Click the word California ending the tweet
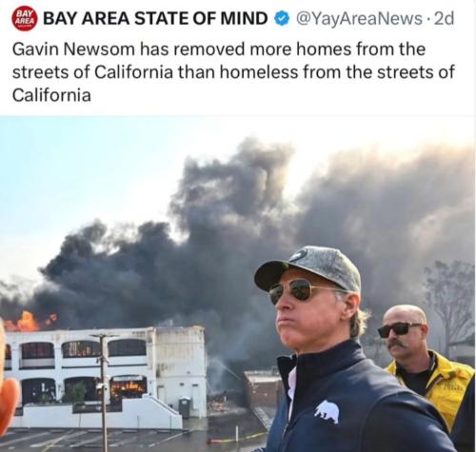Viewport: 476px width, 452px height. pos(51,95)
